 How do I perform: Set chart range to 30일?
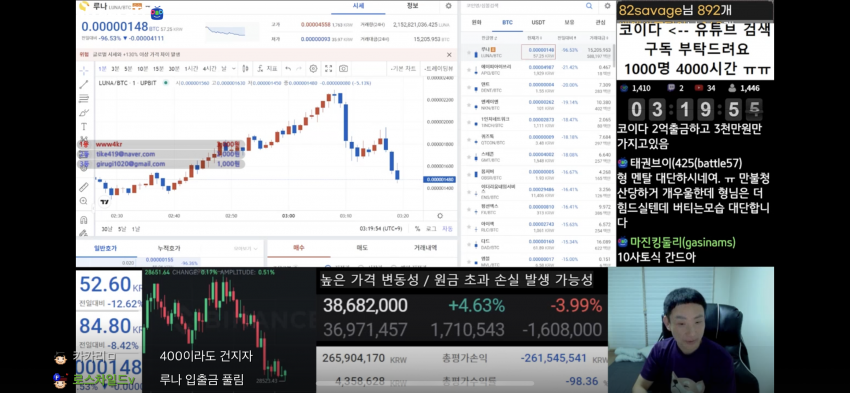click(x=106, y=229)
